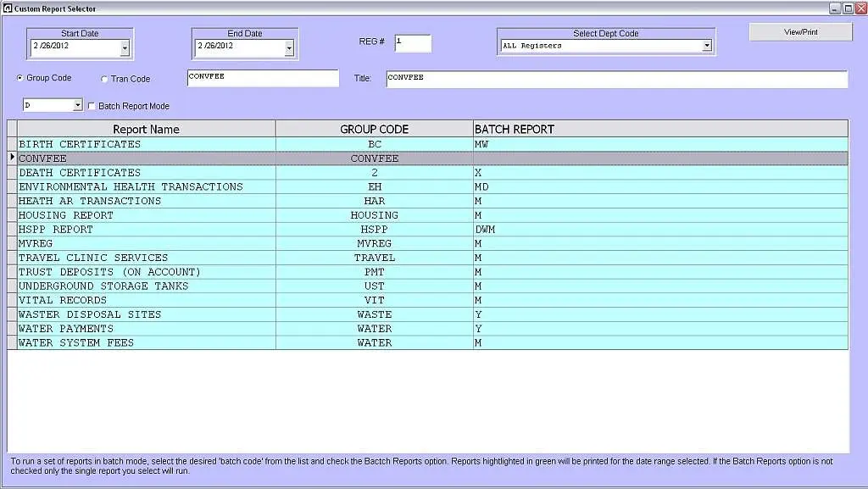Click the row selector beside CONVFEE
Viewport: 868px width, 489px height.
[x=12, y=158]
